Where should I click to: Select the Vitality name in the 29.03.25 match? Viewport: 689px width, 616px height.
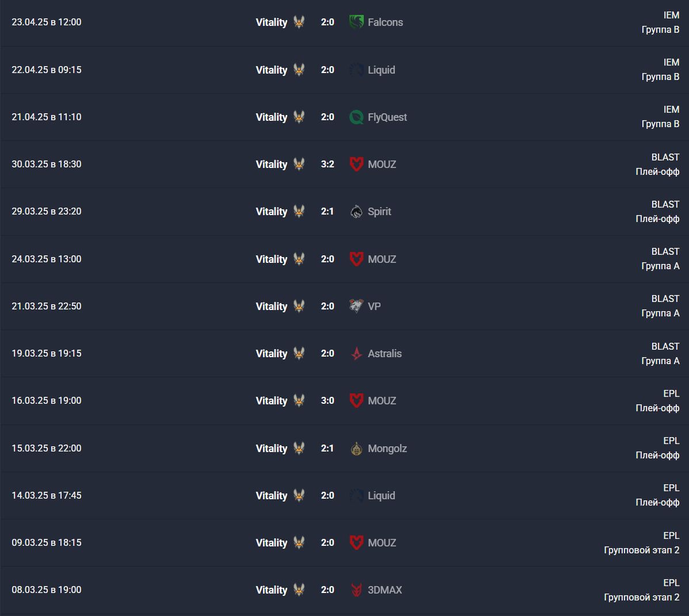click(271, 212)
